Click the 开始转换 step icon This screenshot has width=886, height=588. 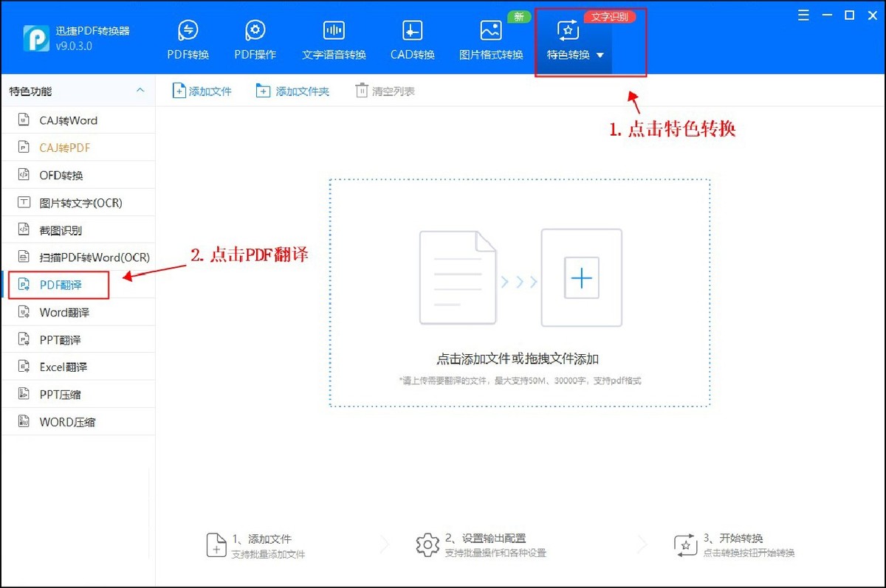point(685,544)
